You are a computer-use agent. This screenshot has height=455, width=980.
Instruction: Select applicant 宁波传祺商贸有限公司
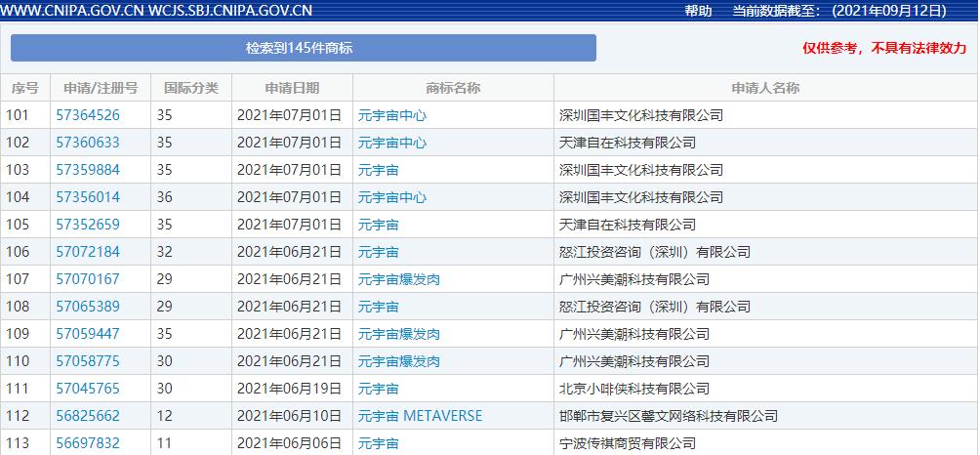point(628,443)
